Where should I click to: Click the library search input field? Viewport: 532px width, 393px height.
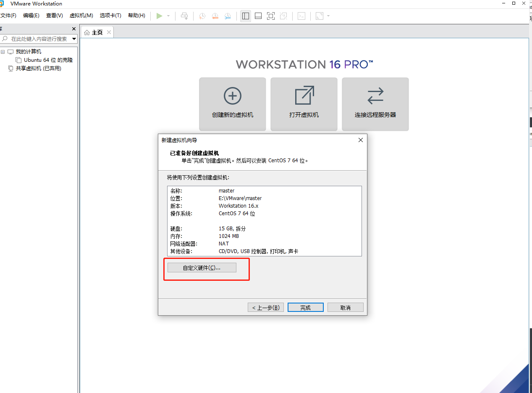[x=39, y=39]
